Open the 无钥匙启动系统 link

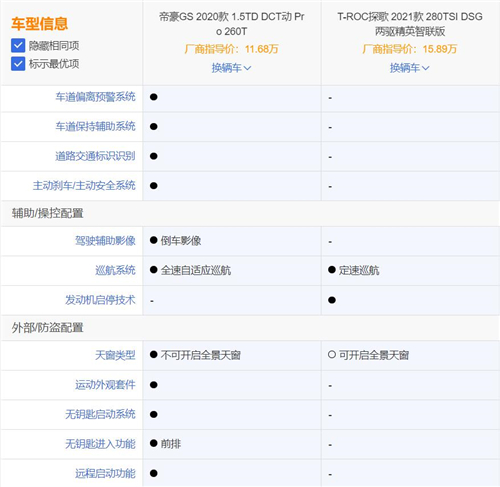tap(100, 414)
